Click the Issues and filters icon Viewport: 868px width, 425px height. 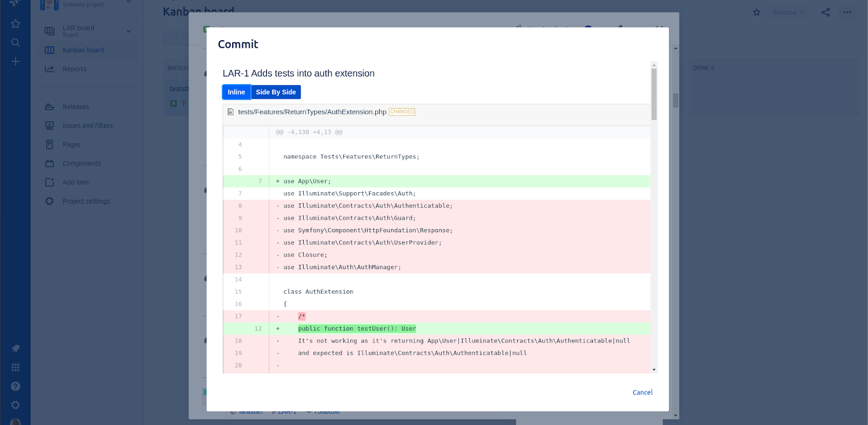pyautogui.click(x=49, y=125)
